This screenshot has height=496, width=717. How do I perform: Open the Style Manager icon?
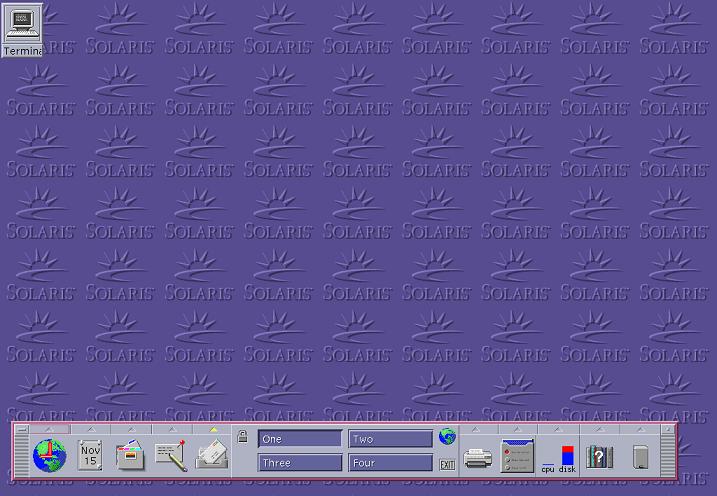click(518, 456)
